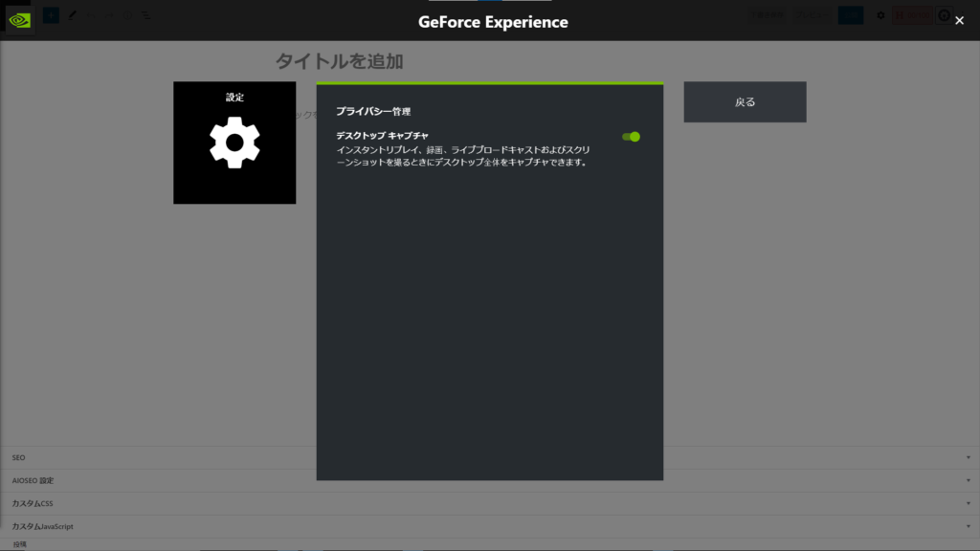
Task: Click the プライバシー管理 heading
Action: coord(373,111)
